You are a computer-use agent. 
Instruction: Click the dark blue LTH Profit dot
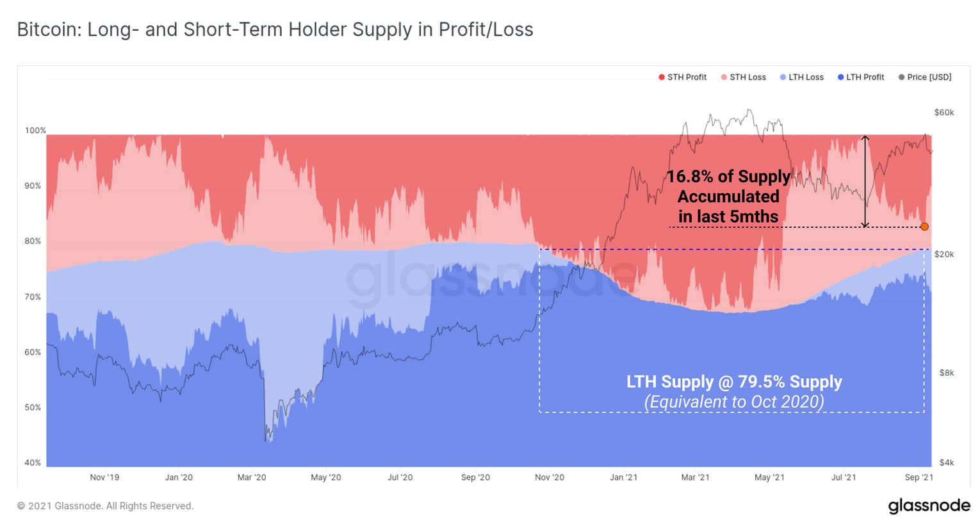840,77
